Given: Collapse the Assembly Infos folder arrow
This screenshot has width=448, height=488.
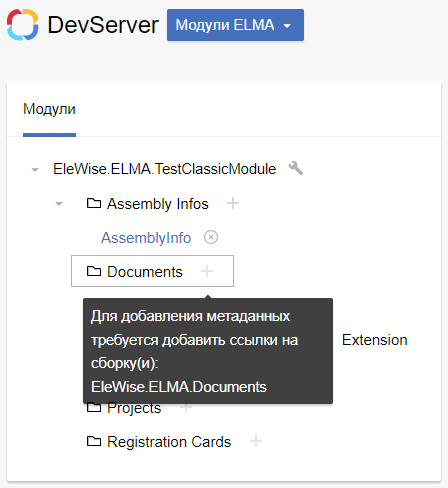Looking at the screenshot, I should point(59,204).
